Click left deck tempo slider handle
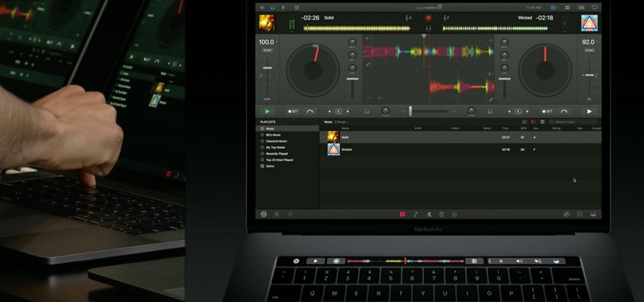Viewport: 644px width, 302px height. point(267,68)
